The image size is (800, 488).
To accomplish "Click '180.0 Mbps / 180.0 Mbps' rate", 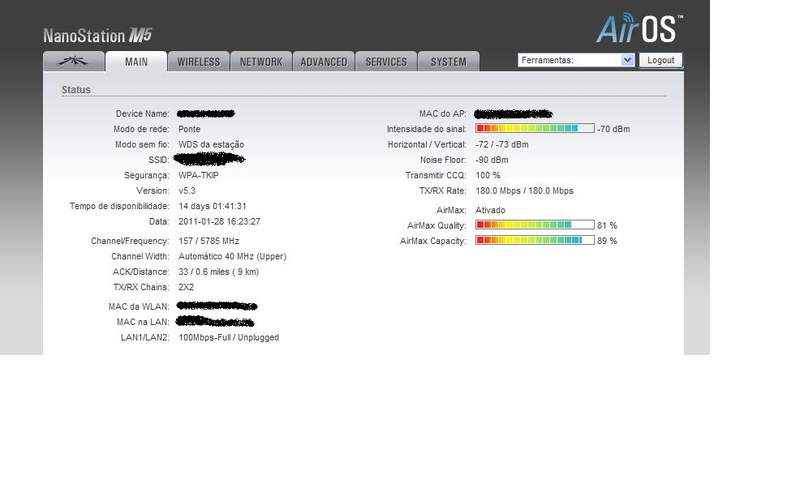I will [524, 190].
